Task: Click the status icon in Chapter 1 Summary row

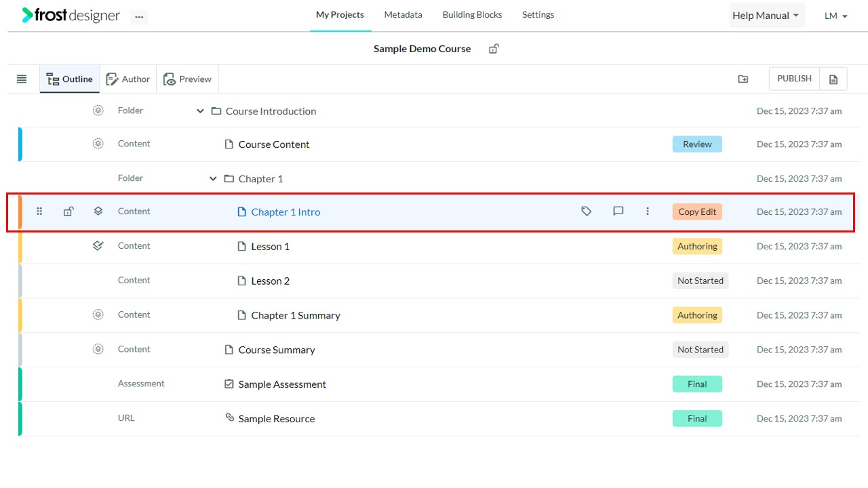Action: [x=98, y=314]
